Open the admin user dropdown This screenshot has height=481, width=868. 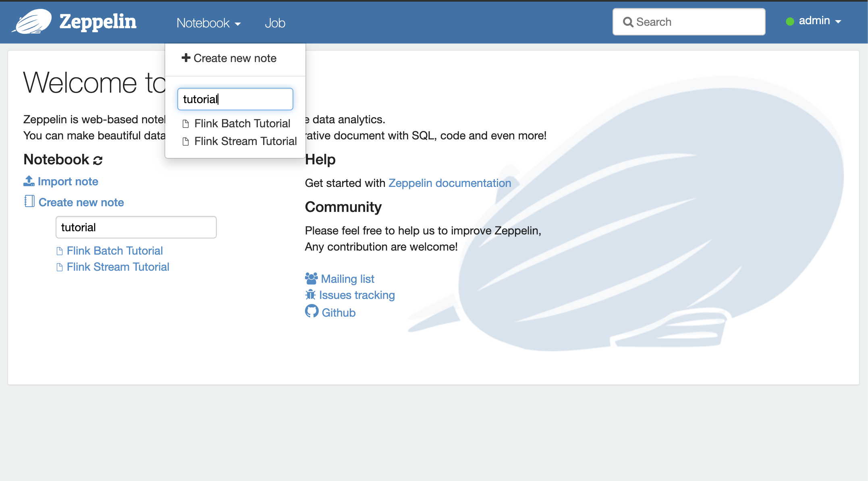pos(820,21)
